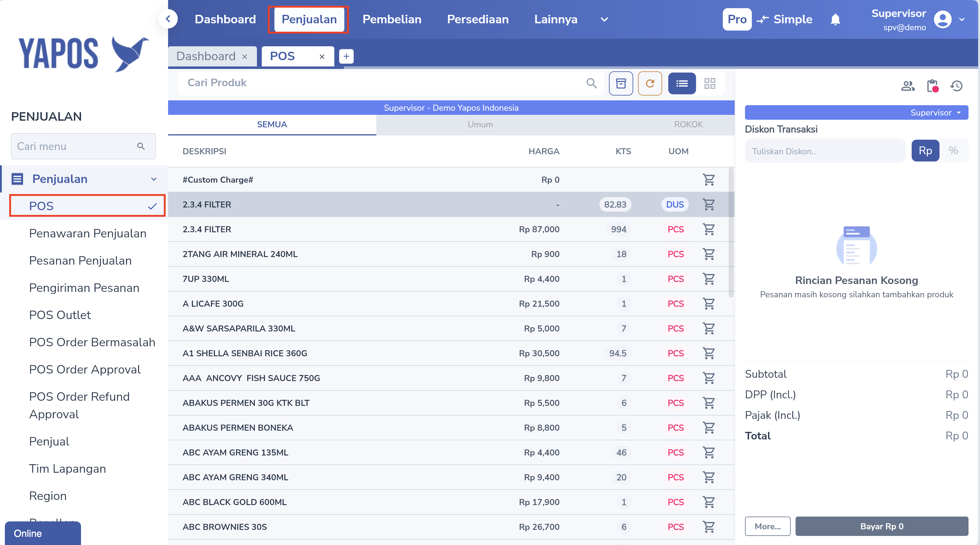Expand the user account chevron
Viewport: 980px width, 545px height.
point(962,19)
